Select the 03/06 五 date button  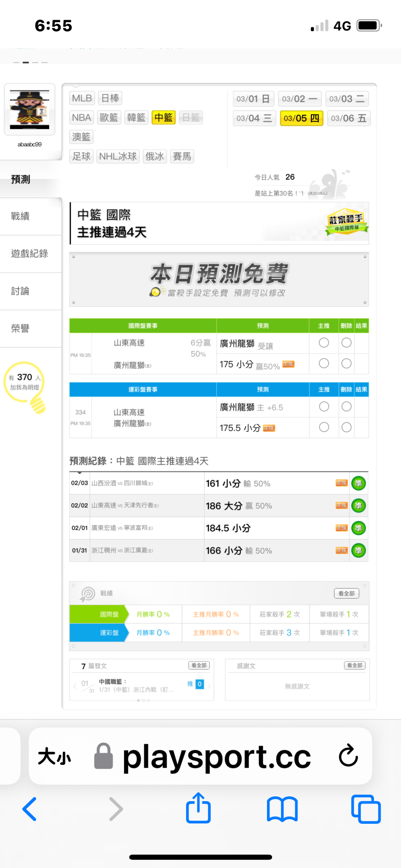pyautogui.click(x=348, y=118)
